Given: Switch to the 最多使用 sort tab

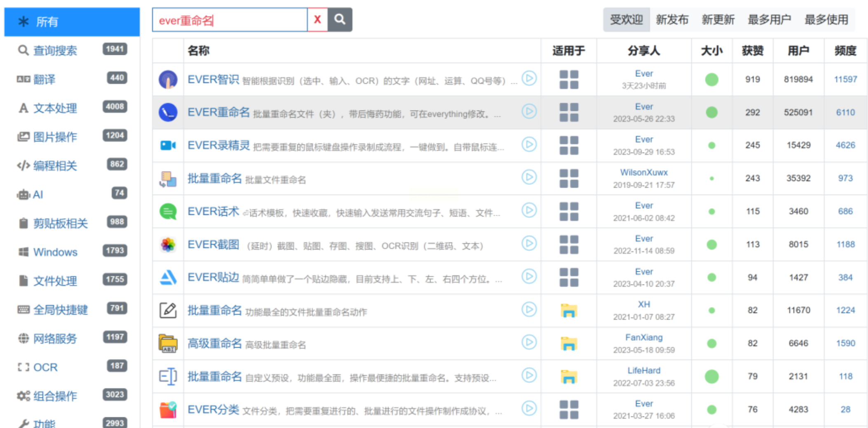Looking at the screenshot, I should click(x=826, y=19).
